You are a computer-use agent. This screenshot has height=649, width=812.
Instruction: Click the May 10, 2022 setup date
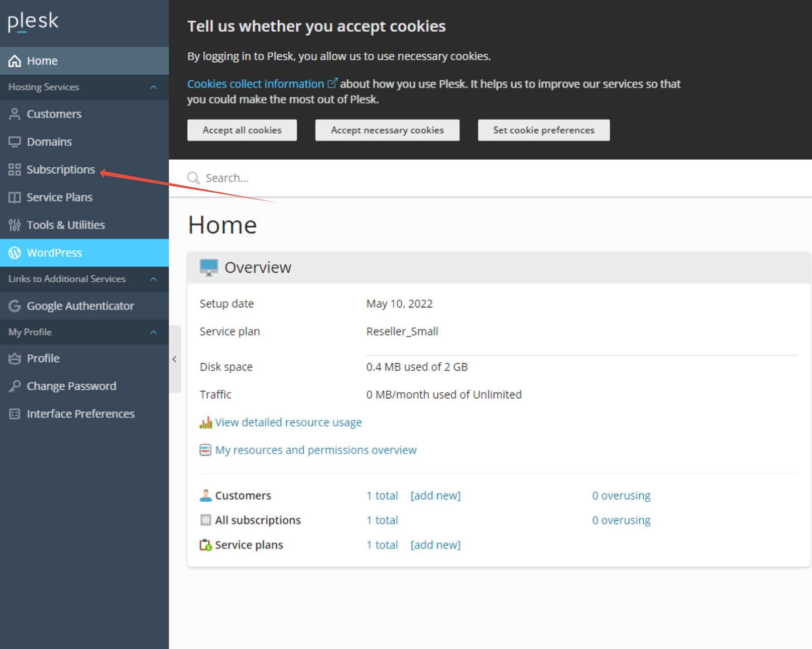click(x=399, y=304)
